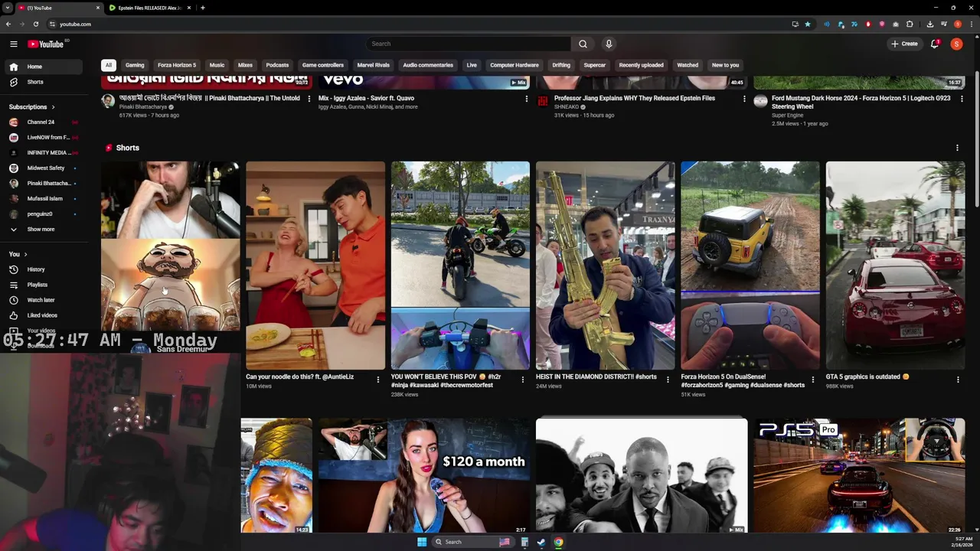Play the '$120 a month' video thumbnail
980x551 pixels.
(x=423, y=475)
